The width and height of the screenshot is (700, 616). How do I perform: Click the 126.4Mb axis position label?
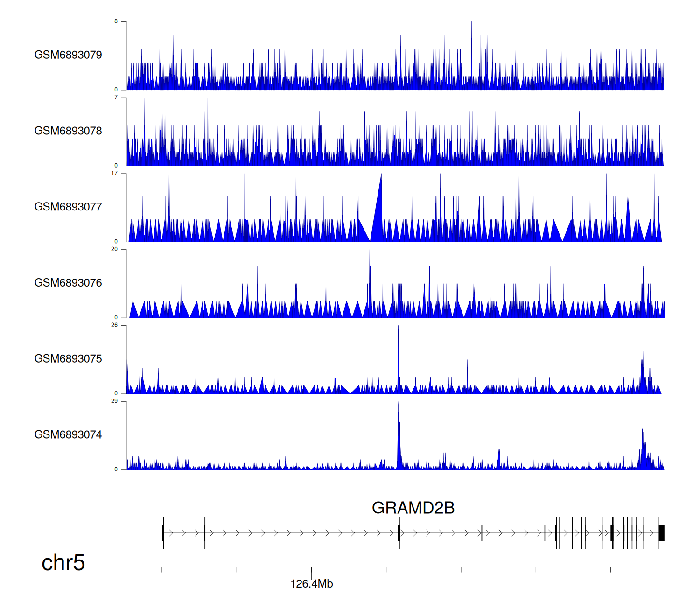click(311, 584)
